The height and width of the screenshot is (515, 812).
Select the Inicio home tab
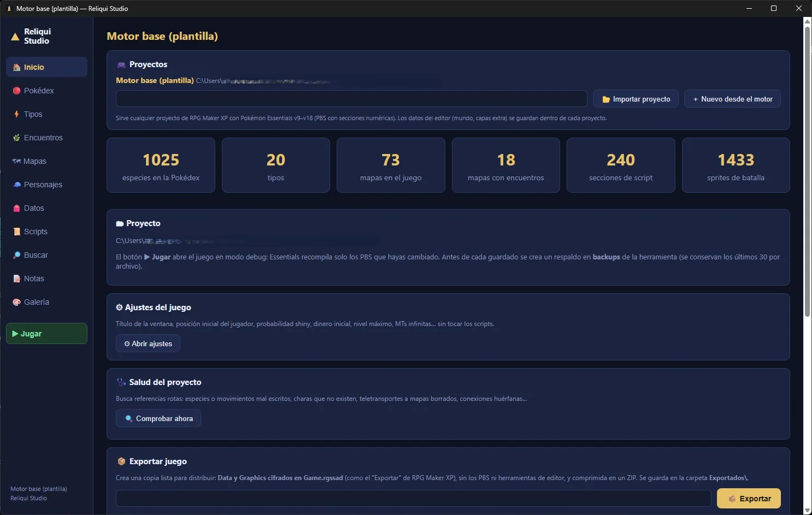pyautogui.click(x=46, y=67)
